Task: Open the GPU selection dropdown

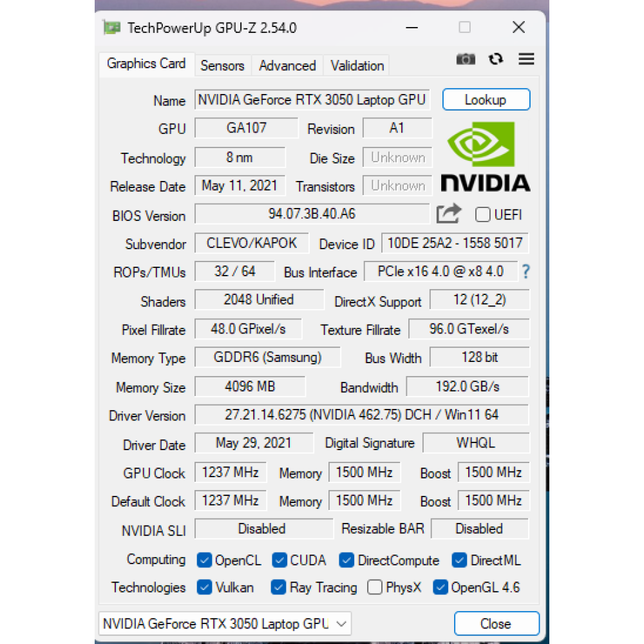Action: (225, 623)
